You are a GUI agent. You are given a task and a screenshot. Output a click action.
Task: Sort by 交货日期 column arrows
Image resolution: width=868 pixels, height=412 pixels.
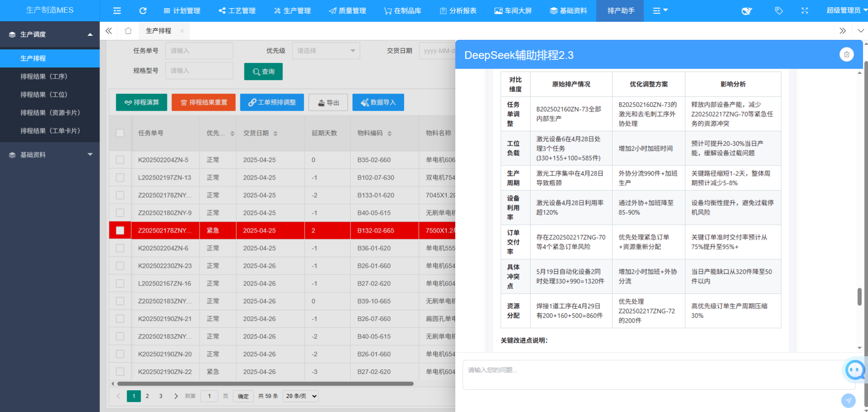[x=275, y=133]
